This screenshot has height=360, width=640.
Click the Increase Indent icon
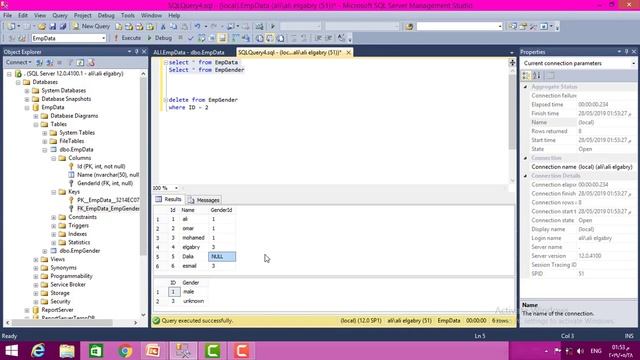(x=329, y=38)
